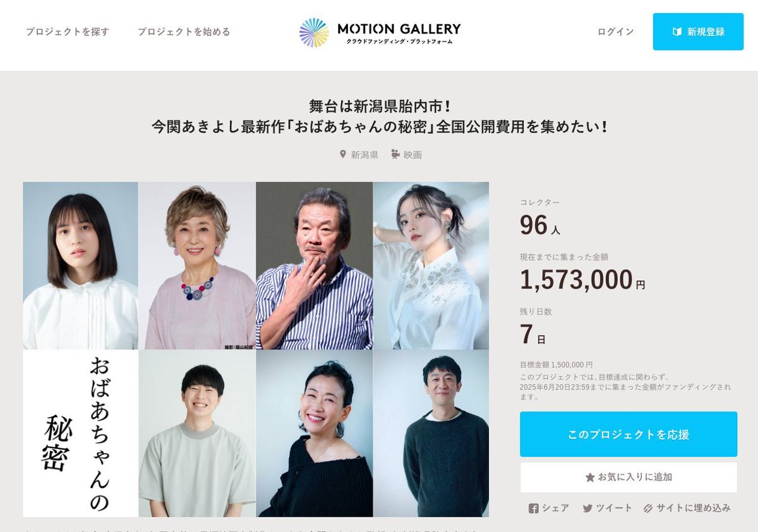The image size is (758, 532).
Task: Click the Motion Gallery colorful wheel logo
Action: (314, 32)
